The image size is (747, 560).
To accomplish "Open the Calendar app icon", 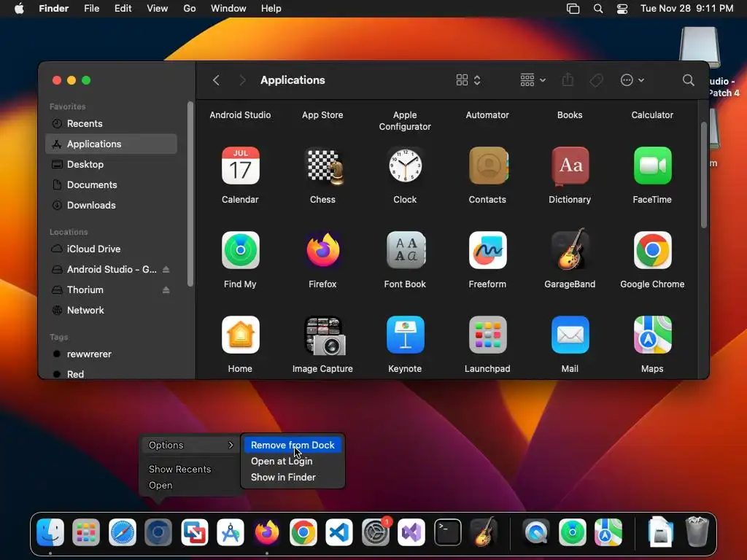I will point(240,166).
